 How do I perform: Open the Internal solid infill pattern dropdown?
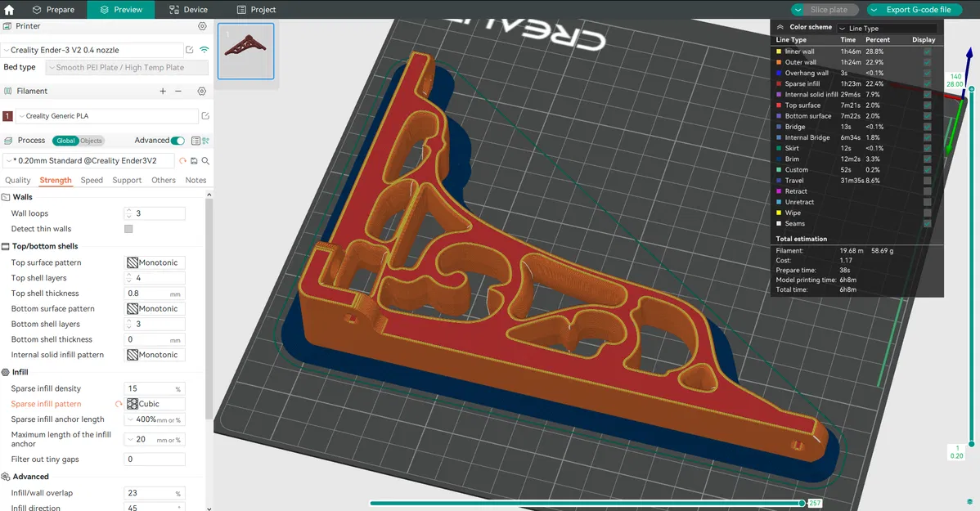(x=155, y=355)
